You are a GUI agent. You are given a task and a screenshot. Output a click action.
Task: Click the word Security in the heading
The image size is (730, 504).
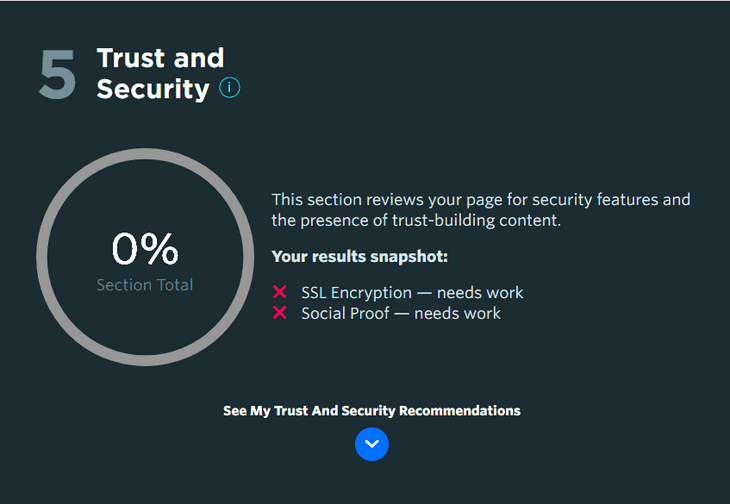[x=153, y=89]
